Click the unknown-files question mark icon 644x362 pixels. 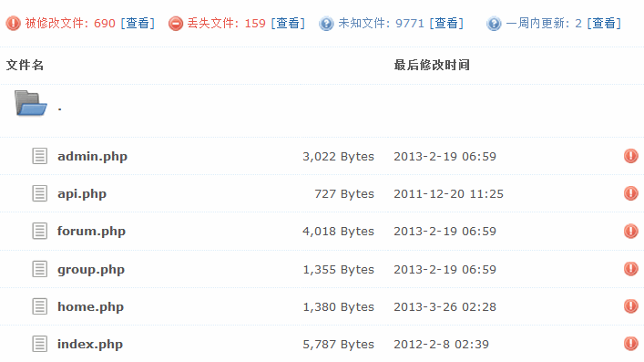326,23
